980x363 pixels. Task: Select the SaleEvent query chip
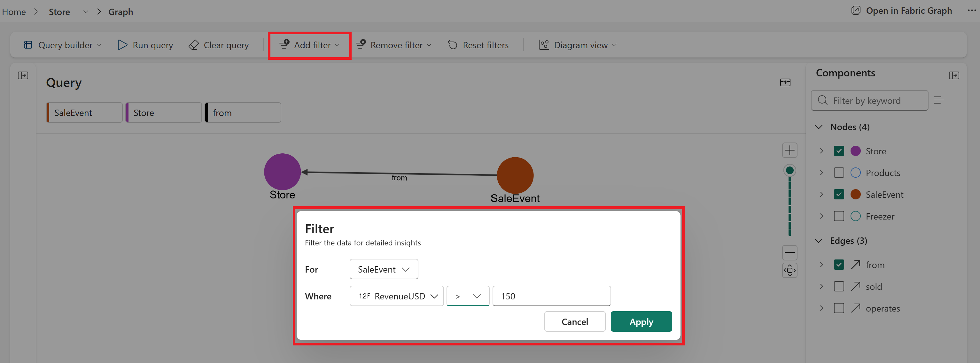pyautogui.click(x=84, y=112)
